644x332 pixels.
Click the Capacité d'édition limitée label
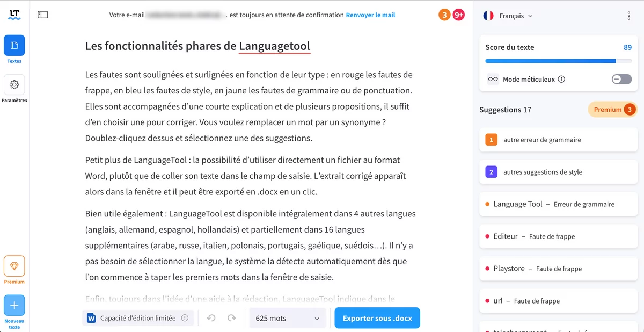[x=138, y=318]
